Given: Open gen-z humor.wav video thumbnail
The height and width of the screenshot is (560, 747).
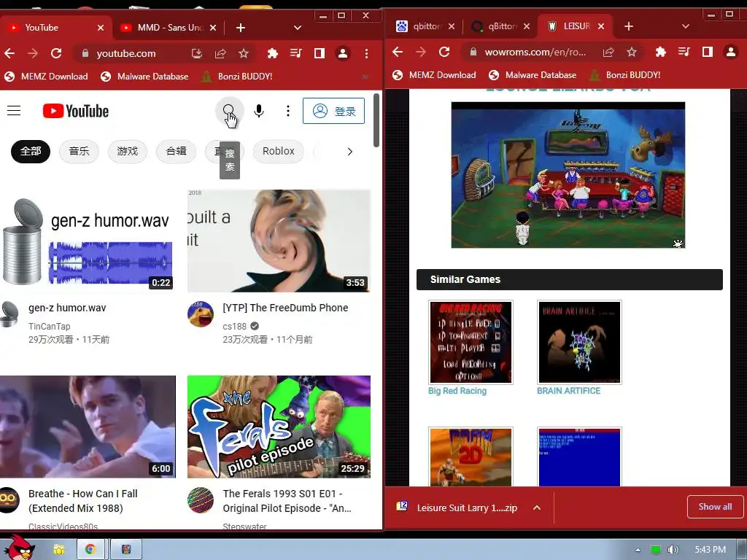Looking at the screenshot, I should (88, 241).
